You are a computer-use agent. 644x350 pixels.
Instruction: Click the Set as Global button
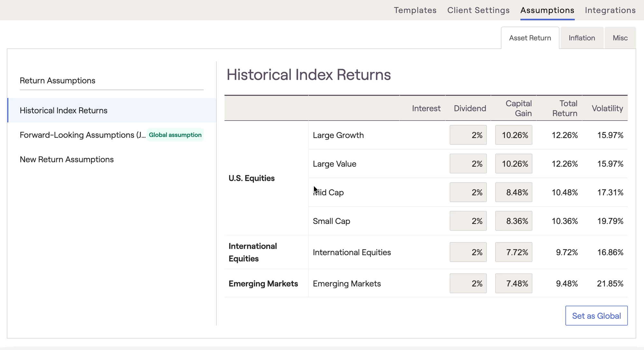pos(596,316)
